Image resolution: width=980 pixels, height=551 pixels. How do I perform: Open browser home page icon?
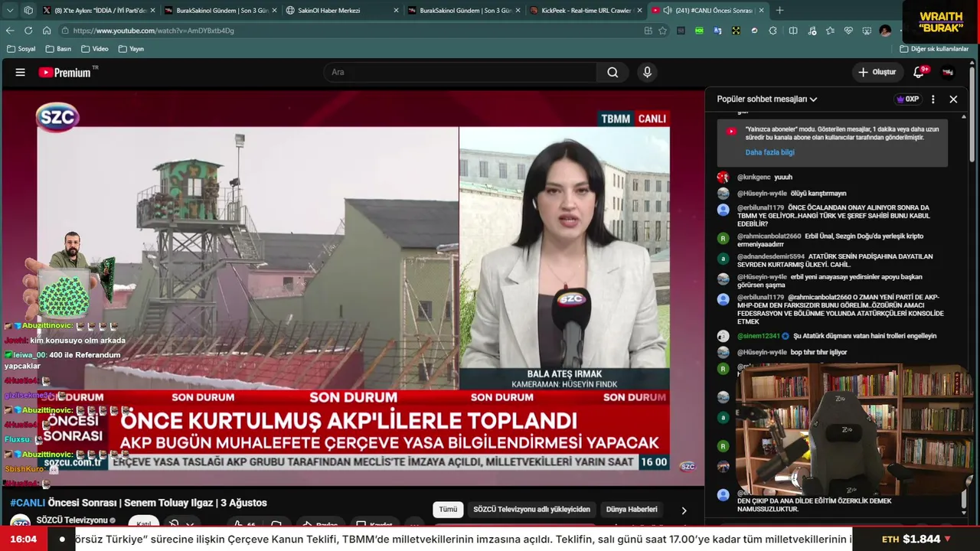pyautogui.click(x=47, y=31)
